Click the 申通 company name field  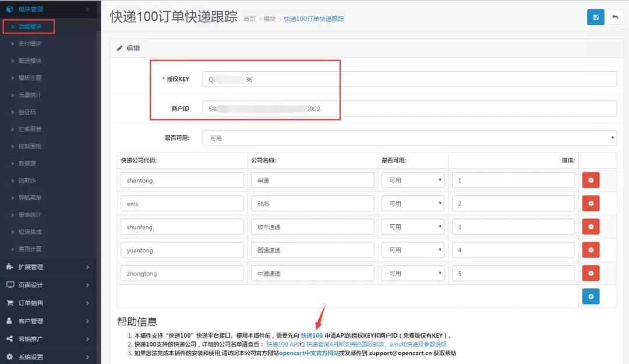[313, 180]
